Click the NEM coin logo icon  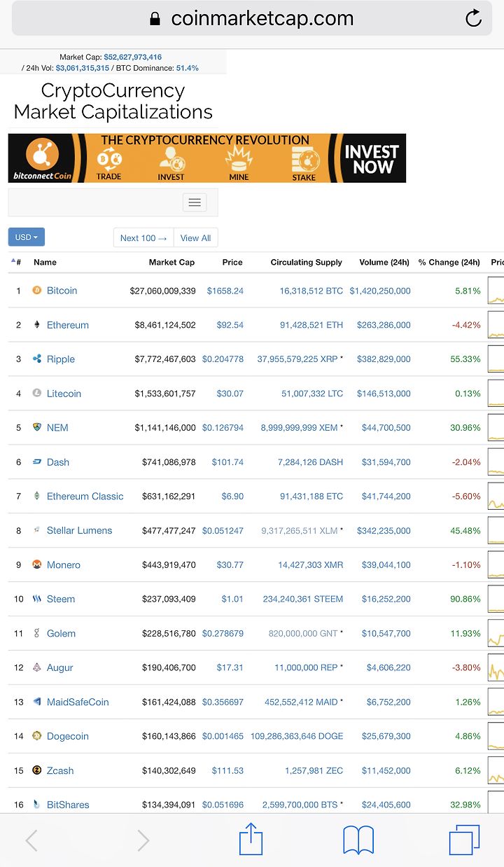[x=37, y=427]
